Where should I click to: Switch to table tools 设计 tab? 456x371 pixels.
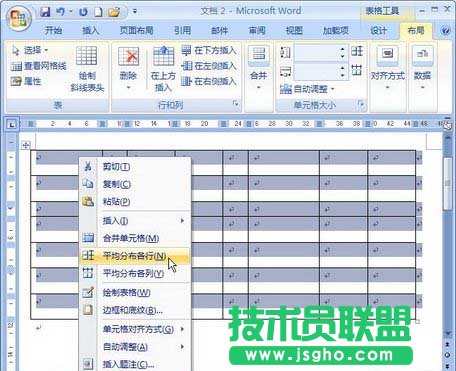[x=379, y=31]
